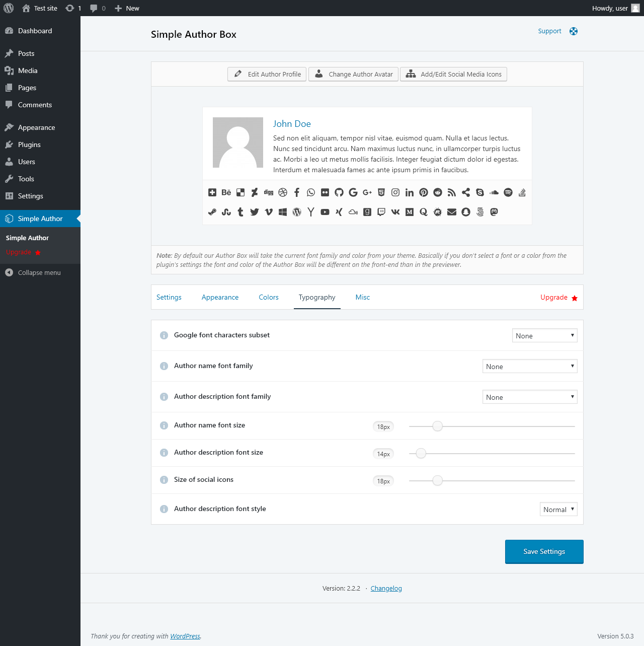Click the email envelope social icon

coord(452,212)
